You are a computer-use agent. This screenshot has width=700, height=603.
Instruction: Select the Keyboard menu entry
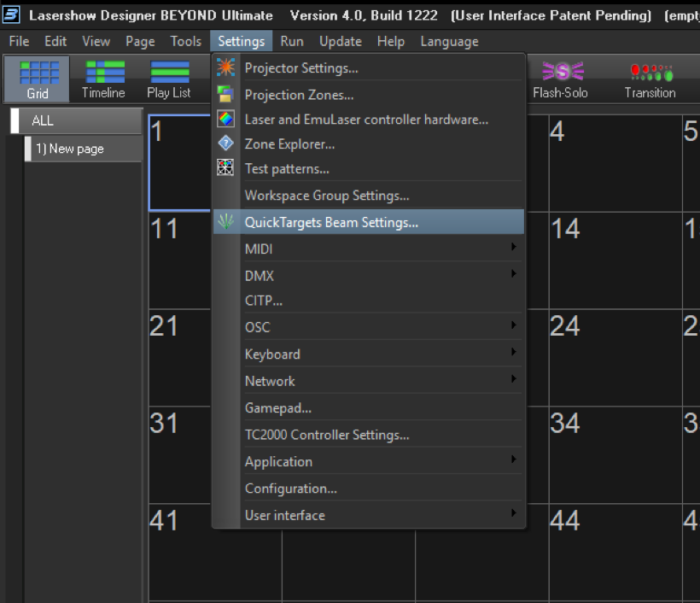pyautogui.click(x=369, y=354)
